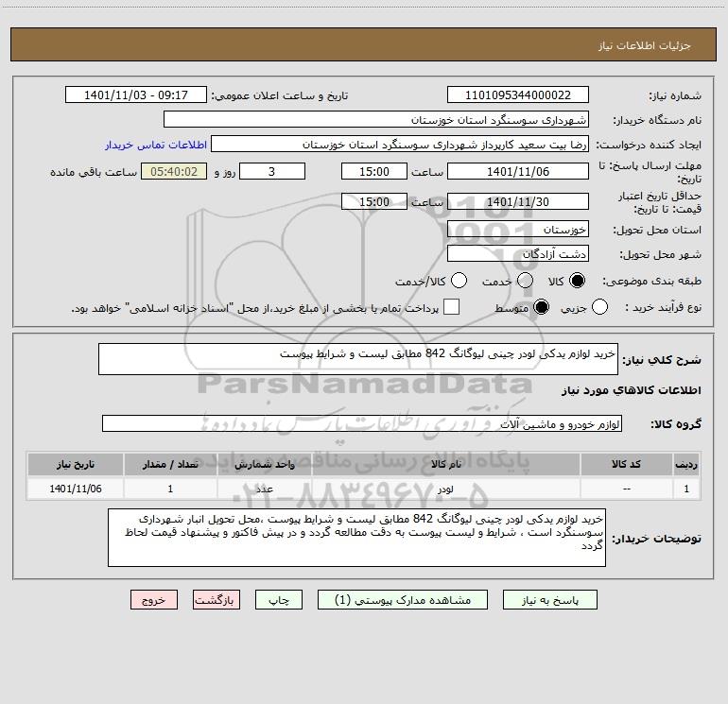This screenshot has width=728, height=704.
Task: Click the price validity date 1401/11/30
Action: (x=518, y=201)
